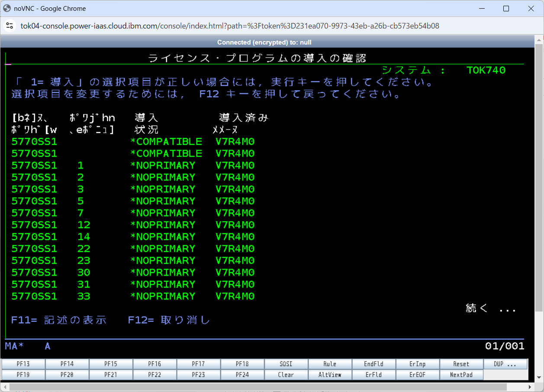
Task: Click the 導入済み column header
Action: pyautogui.click(x=244, y=118)
